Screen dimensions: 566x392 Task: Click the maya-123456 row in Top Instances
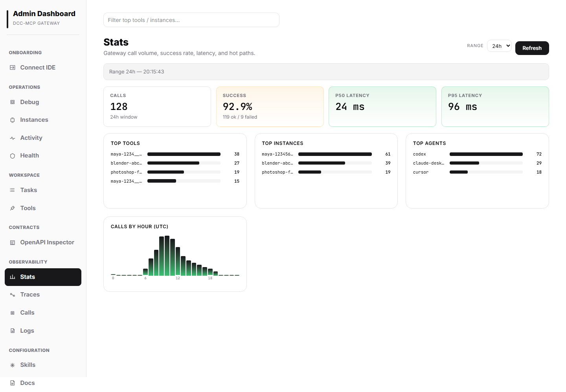click(x=326, y=154)
